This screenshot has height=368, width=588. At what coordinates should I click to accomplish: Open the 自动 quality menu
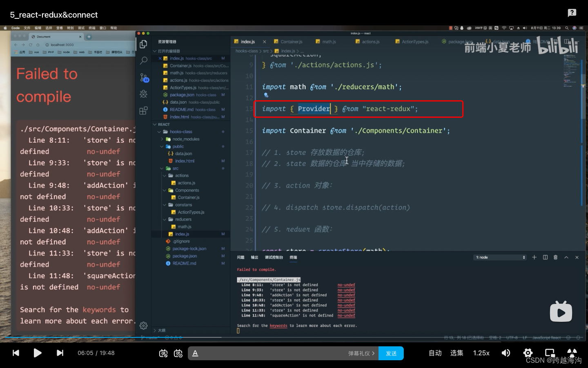[435, 353]
